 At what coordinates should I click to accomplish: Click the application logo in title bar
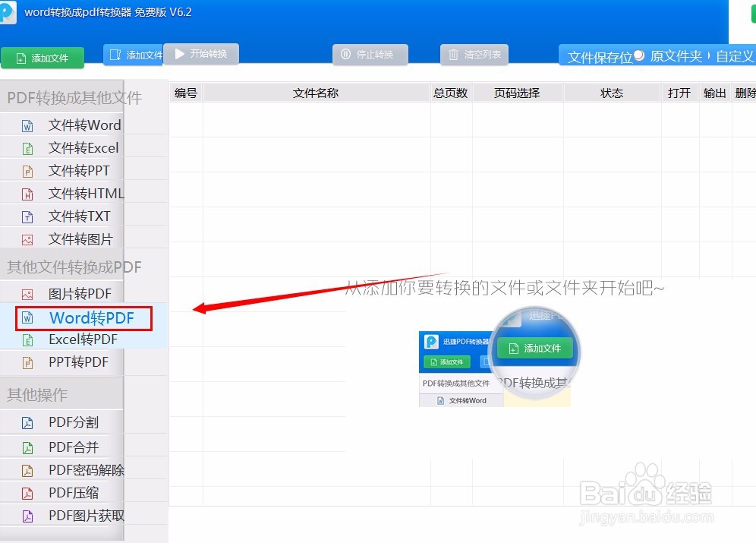(x=8, y=11)
